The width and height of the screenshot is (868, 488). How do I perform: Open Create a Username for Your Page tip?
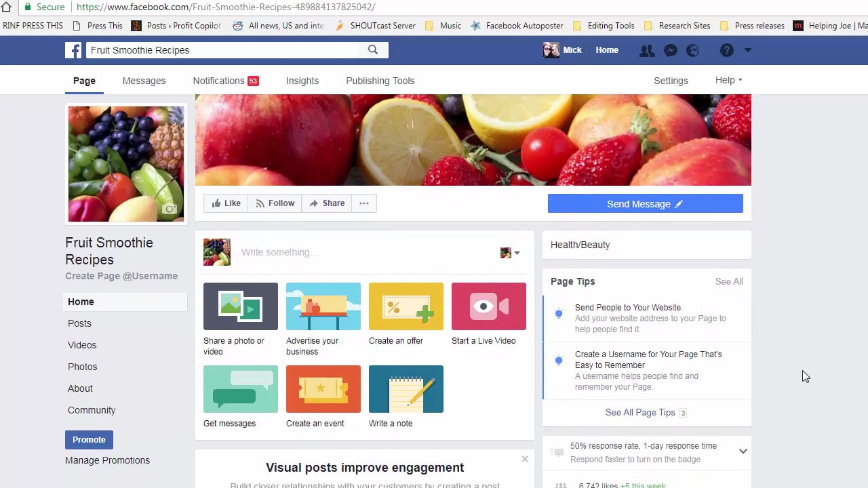point(647,370)
